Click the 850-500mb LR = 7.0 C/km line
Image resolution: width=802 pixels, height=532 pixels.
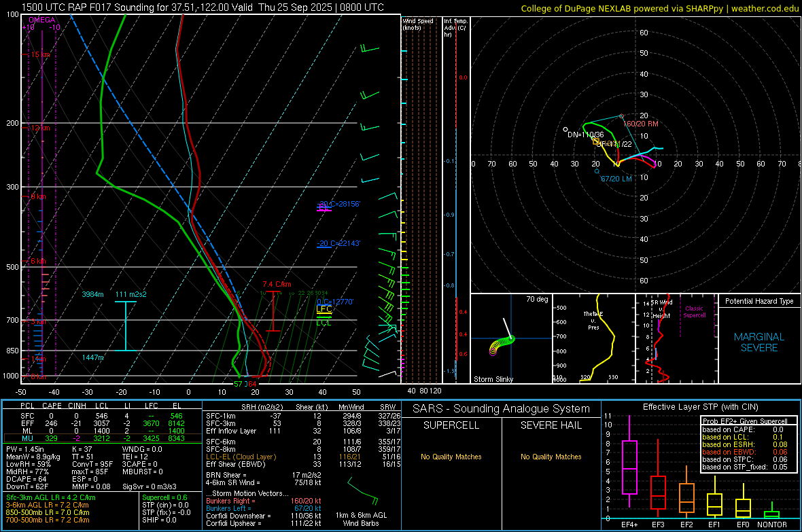click(48, 512)
